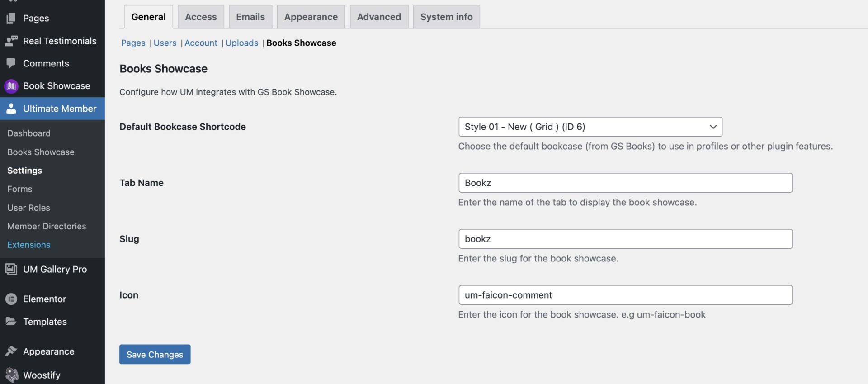The width and height of the screenshot is (868, 384).
Task: Switch to the Advanced tab
Action: coord(379,17)
